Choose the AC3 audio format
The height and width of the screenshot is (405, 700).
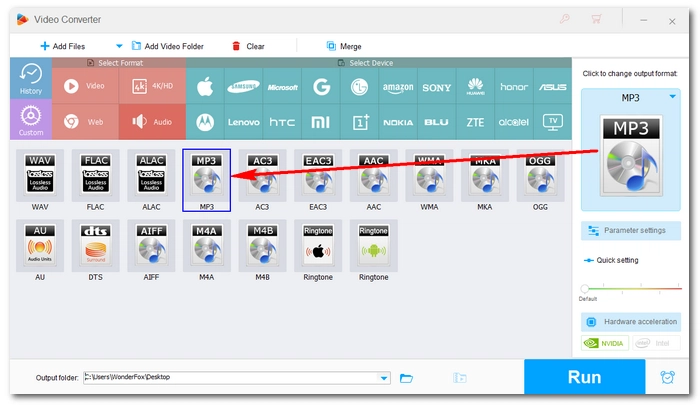pyautogui.click(x=262, y=175)
